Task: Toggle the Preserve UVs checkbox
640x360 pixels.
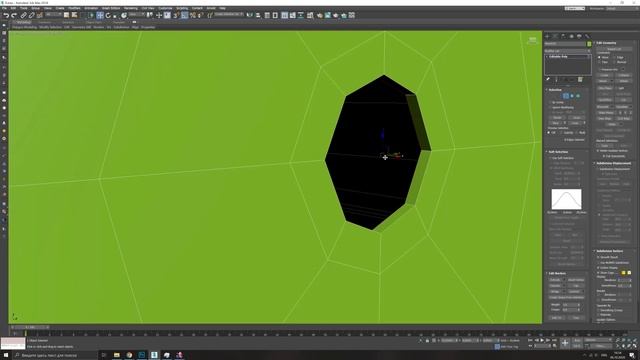Action: 600,69
